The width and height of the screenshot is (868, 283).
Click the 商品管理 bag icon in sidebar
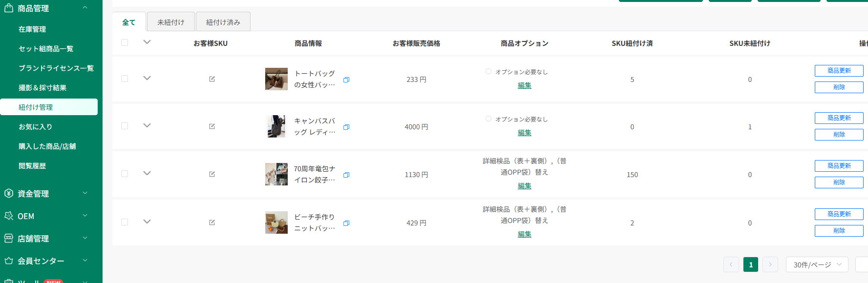9,8
